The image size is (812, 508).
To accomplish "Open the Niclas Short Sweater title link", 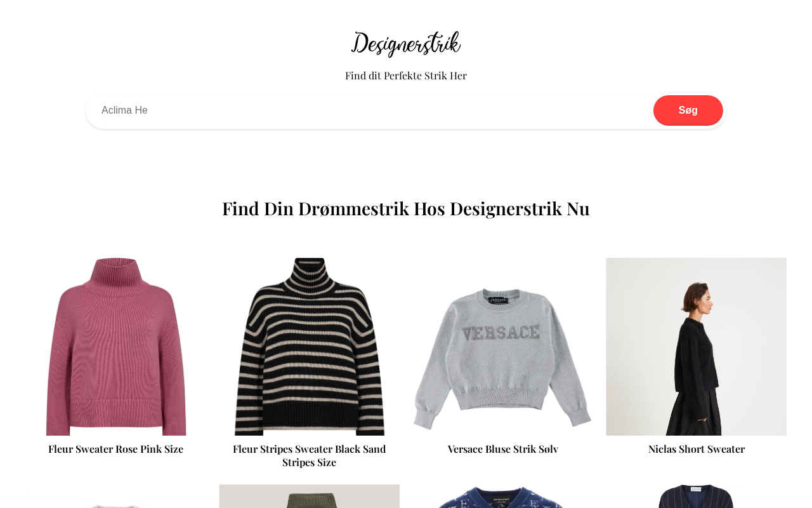I will (697, 449).
